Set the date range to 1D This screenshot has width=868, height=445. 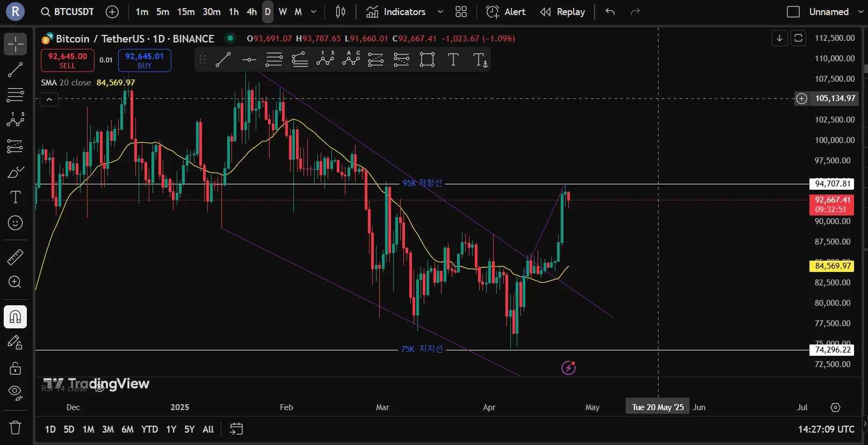click(x=50, y=429)
